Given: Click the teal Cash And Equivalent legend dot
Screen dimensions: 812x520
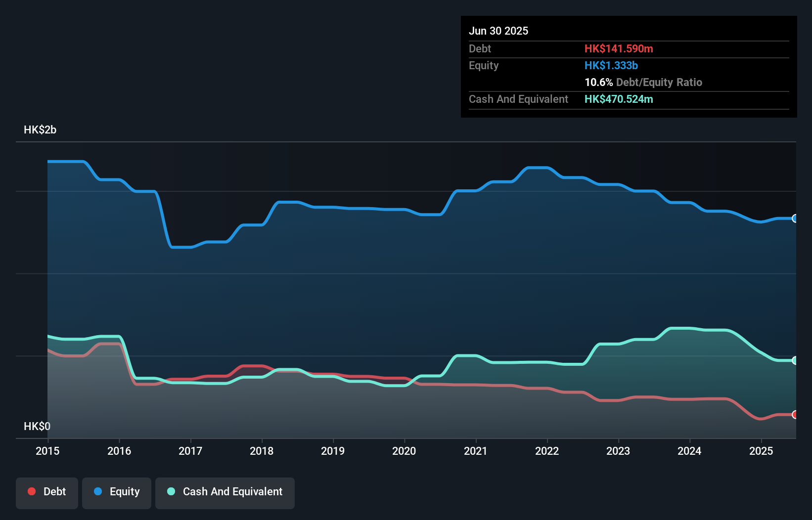Looking at the screenshot, I should tap(171, 491).
